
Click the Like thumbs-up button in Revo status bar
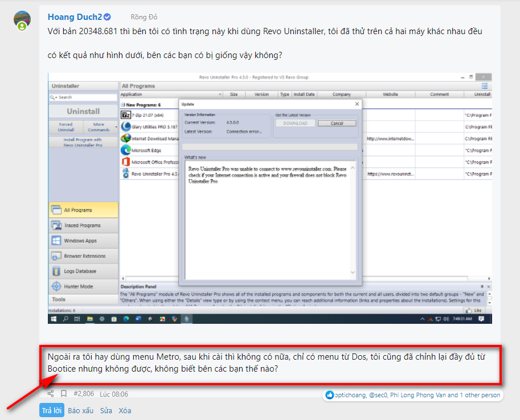[x=473, y=310]
